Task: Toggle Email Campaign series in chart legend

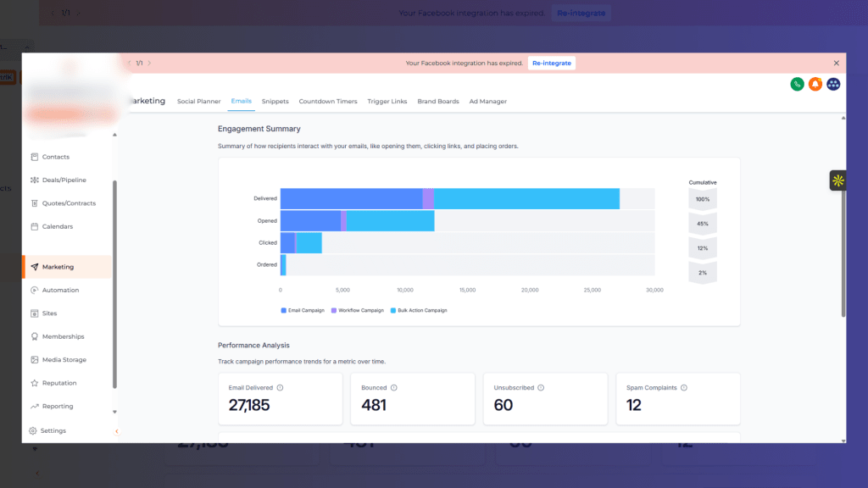Action: pyautogui.click(x=303, y=311)
